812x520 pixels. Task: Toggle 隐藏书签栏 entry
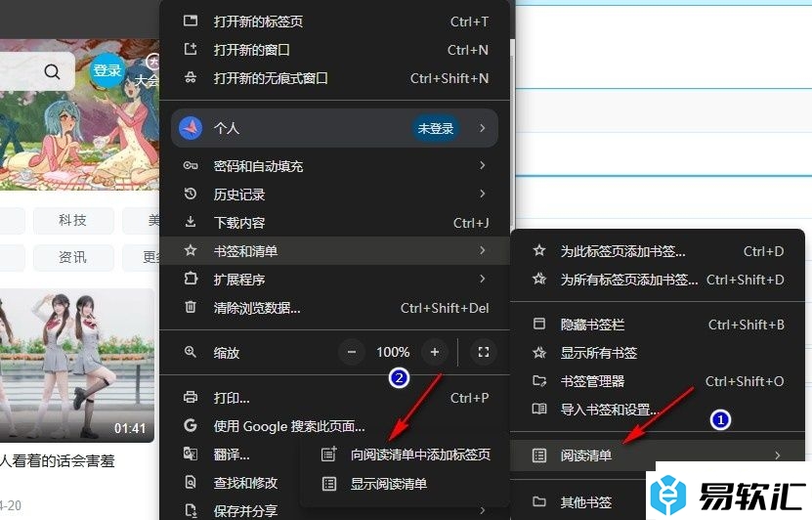point(658,325)
